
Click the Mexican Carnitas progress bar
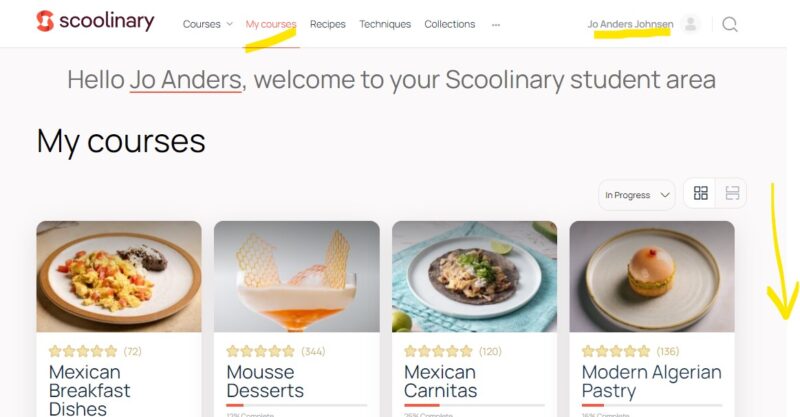coord(474,405)
